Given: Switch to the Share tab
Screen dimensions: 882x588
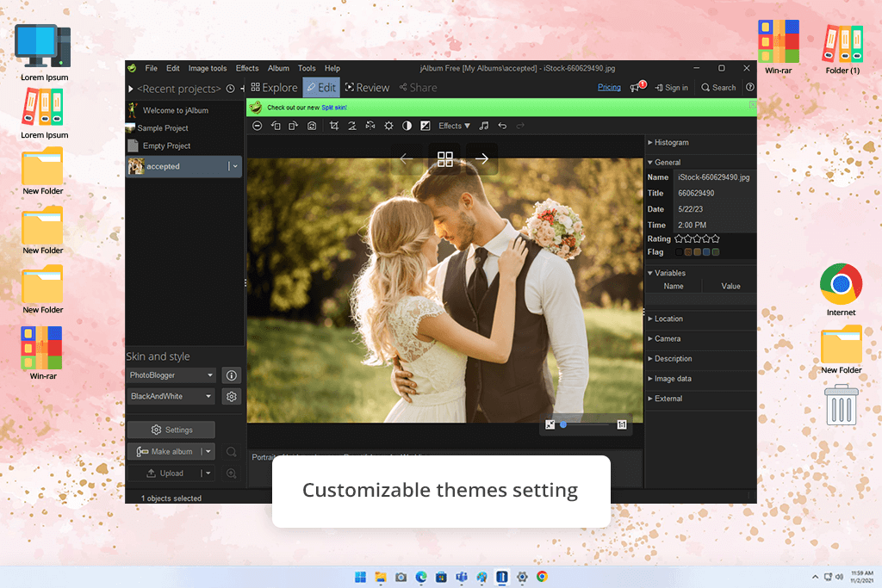Looking at the screenshot, I should [x=418, y=88].
